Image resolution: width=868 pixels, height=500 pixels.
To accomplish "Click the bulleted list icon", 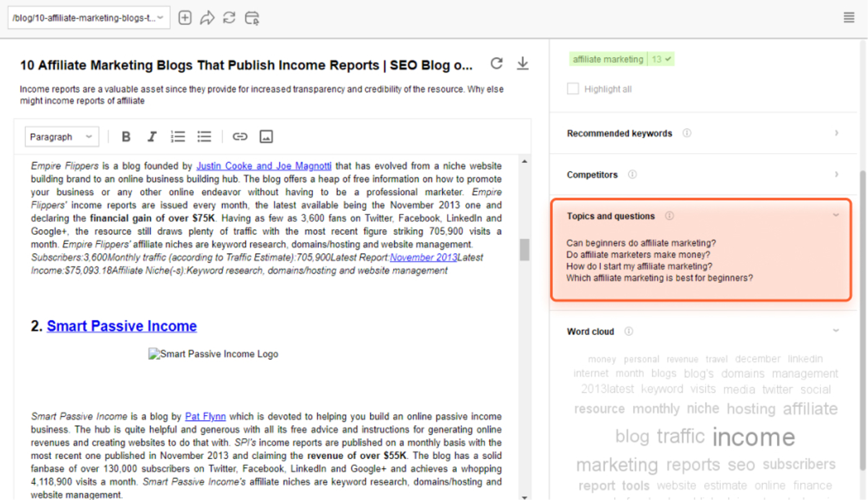I will click(x=204, y=136).
